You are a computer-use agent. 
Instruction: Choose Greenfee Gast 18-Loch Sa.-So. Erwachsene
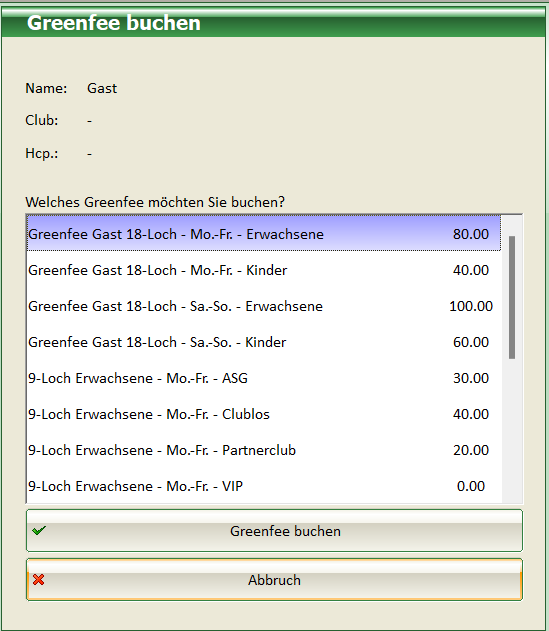[264, 306]
